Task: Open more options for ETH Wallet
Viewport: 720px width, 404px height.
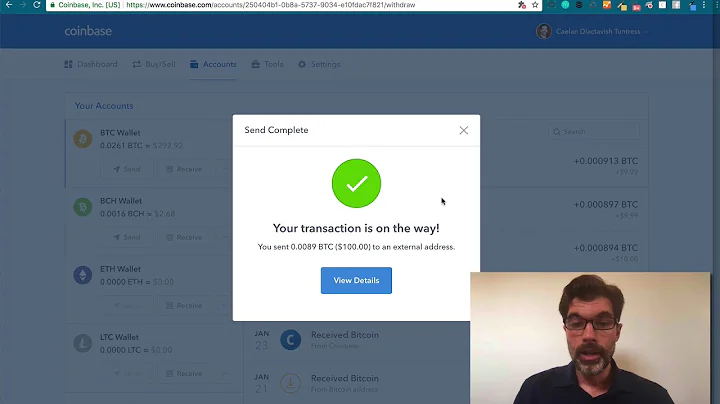Action: coord(225,305)
